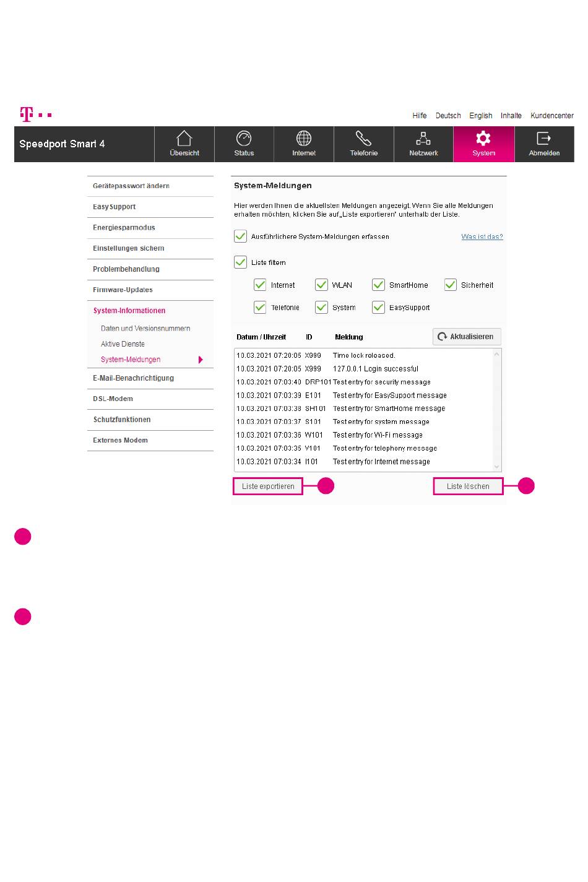Click the Meldung column header
The height and width of the screenshot is (882, 588).
pos(349,337)
